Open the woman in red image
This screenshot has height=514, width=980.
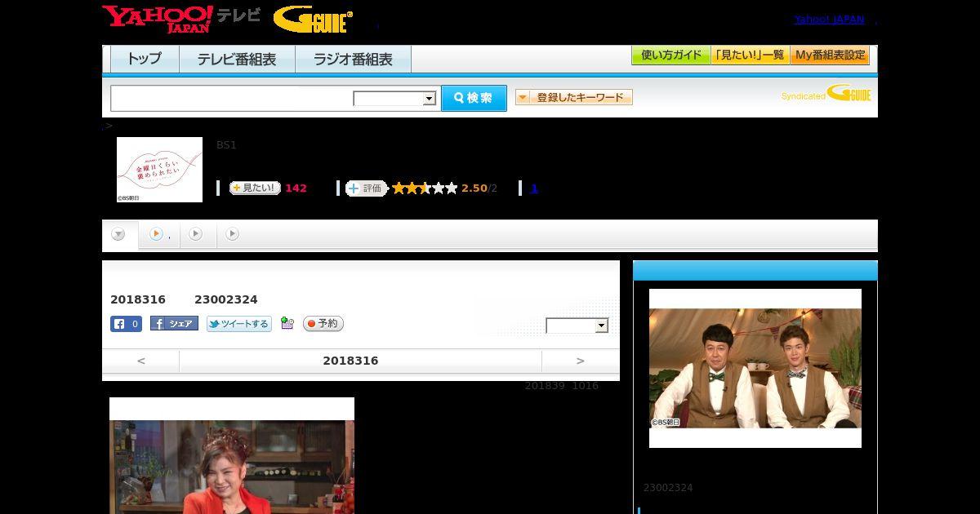click(x=232, y=456)
